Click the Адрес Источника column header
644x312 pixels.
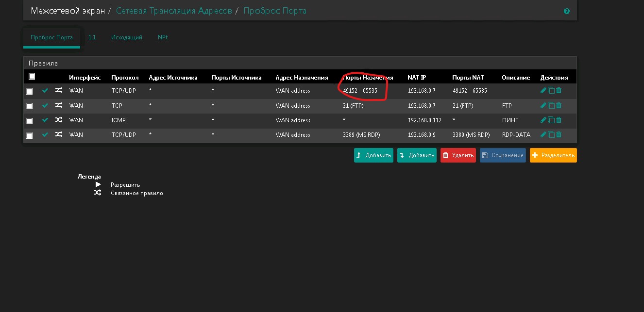pyautogui.click(x=173, y=78)
